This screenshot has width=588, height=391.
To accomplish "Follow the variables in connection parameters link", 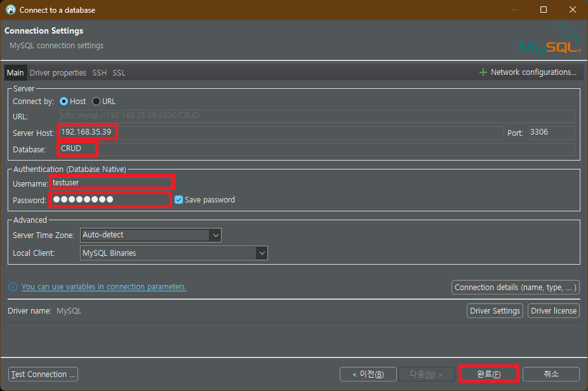I will click(104, 287).
